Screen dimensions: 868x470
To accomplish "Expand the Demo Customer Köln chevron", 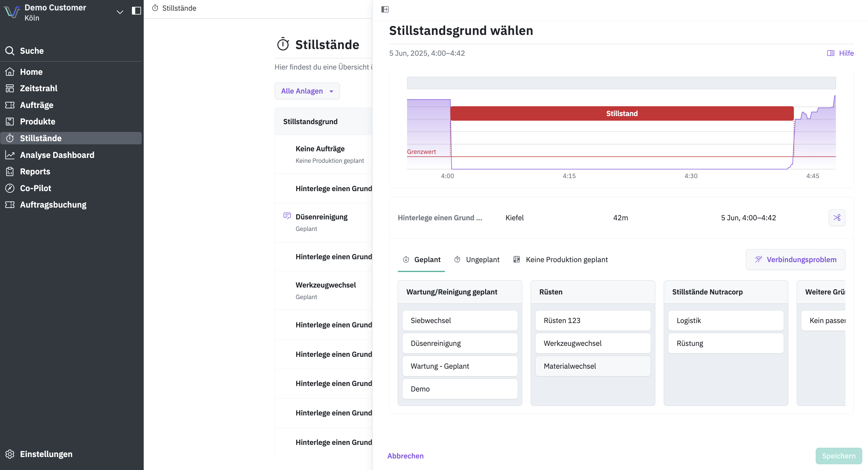I will [120, 12].
